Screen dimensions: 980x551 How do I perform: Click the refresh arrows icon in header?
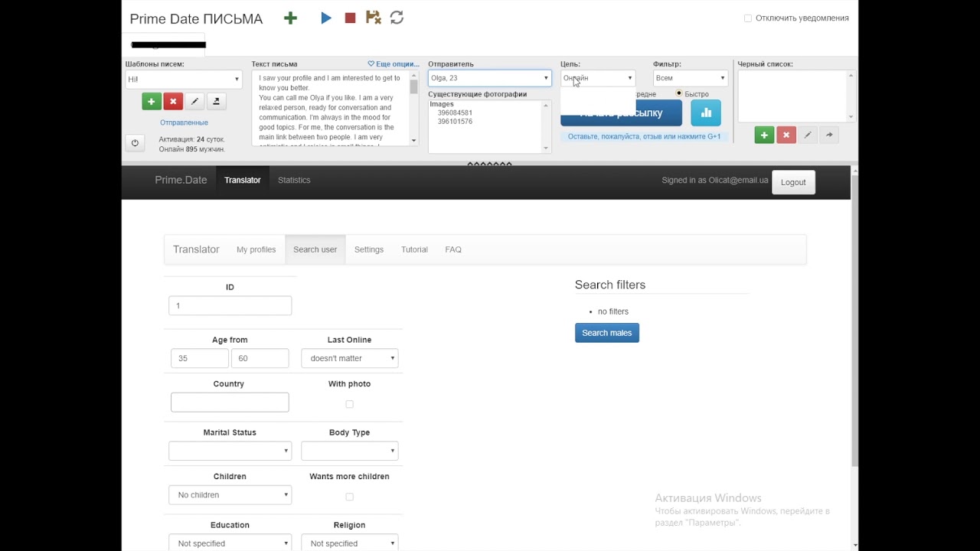397,18
